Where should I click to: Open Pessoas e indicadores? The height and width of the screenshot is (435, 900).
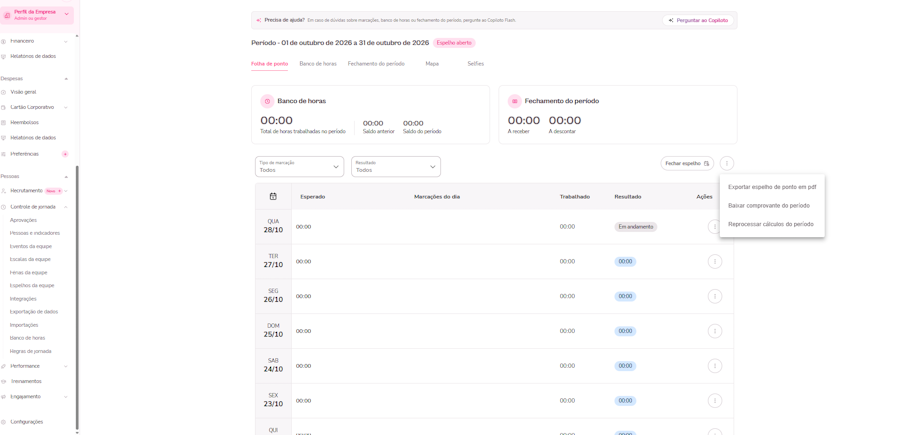(x=35, y=233)
